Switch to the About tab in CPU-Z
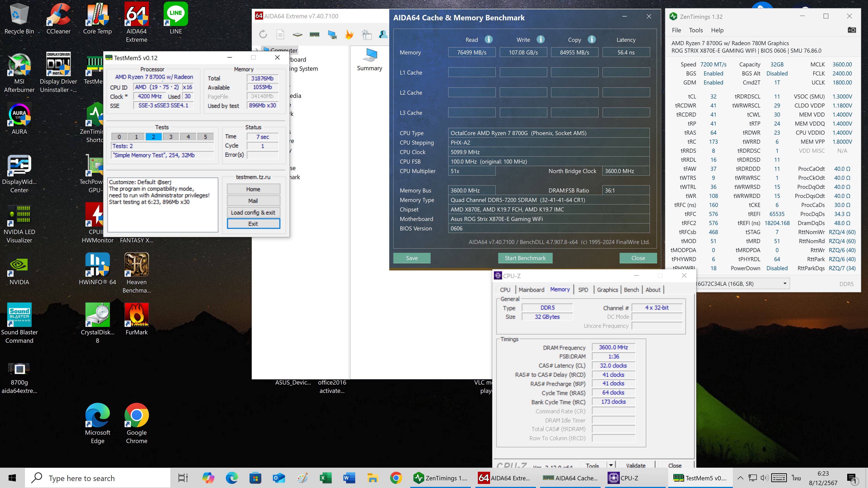Viewport: 868px width, 488px height. click(x=653, y=290)
